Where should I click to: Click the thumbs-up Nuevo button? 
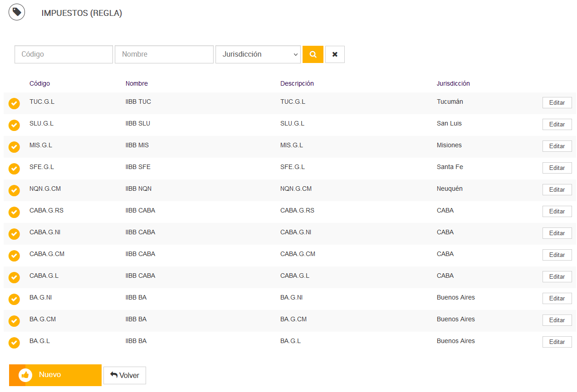pyautogui.click(x=55, y=375)
